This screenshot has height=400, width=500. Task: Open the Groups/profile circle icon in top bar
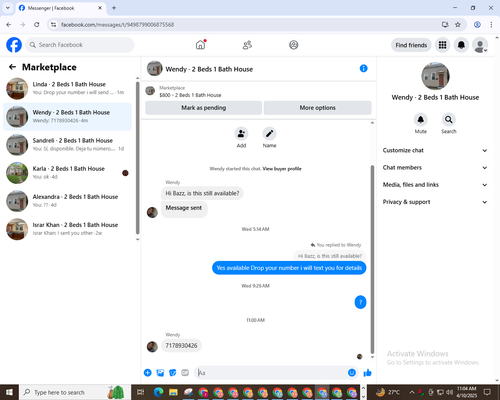(x=294, y=45)
